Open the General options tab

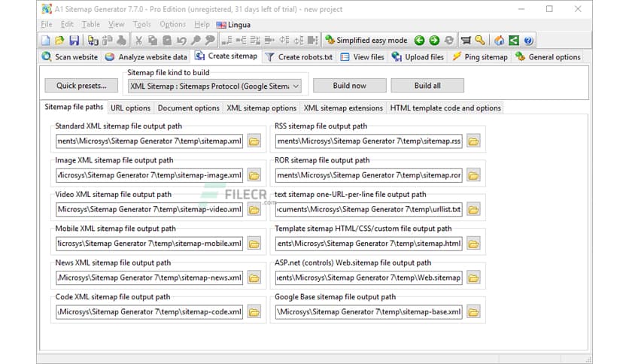[x=548, y=57]
